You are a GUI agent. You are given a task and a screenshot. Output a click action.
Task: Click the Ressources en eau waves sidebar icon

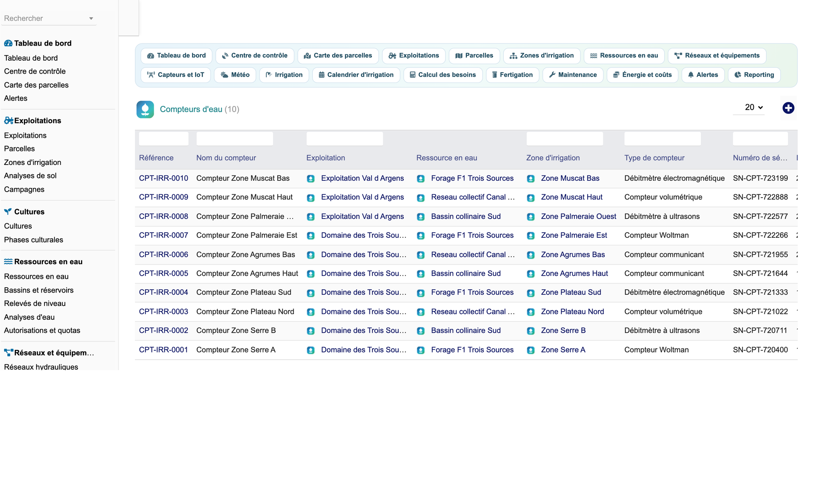click(8, 262)
